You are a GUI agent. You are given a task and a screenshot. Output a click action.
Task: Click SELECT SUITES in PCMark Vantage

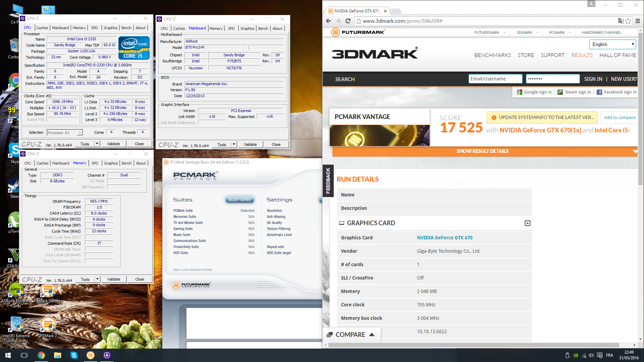(x=239, y=200)
